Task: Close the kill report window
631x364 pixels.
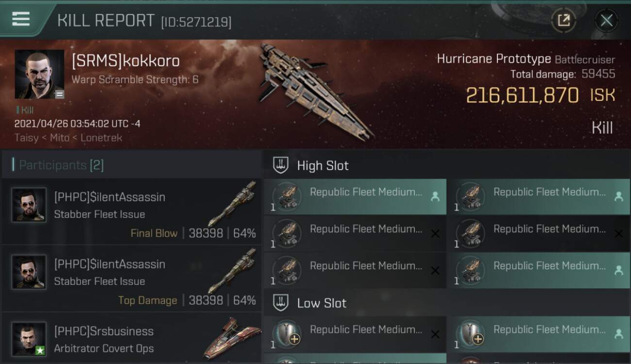Action: pyautogui.click(x=606, y=20)
